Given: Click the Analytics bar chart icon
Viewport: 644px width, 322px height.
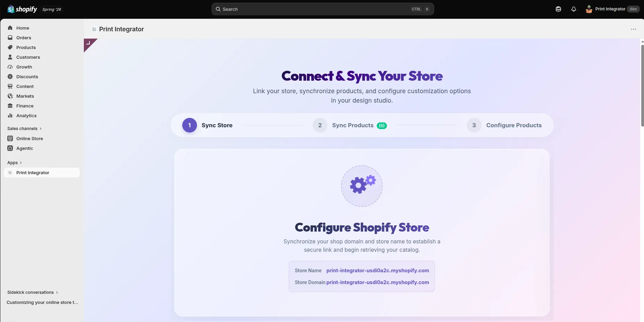Looking at the screenshot, I should point(10,115).
